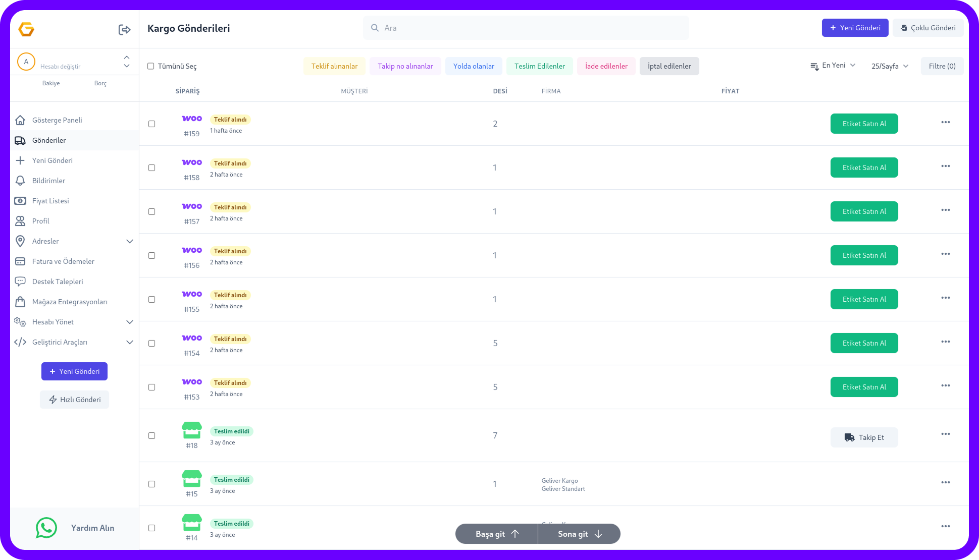Open Bildirimler bell icon in sidebar
This screenshot has height=560, width=979.
tap(20, 181)
